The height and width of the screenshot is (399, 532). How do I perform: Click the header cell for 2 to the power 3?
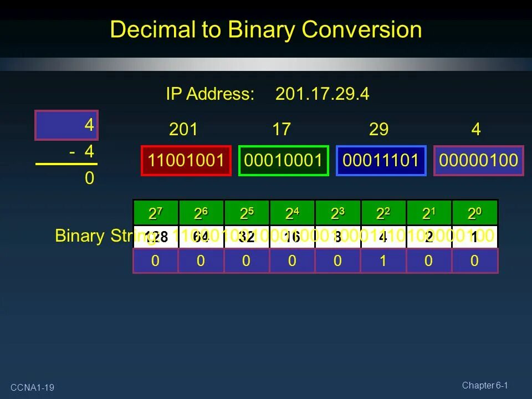point(338,213)
